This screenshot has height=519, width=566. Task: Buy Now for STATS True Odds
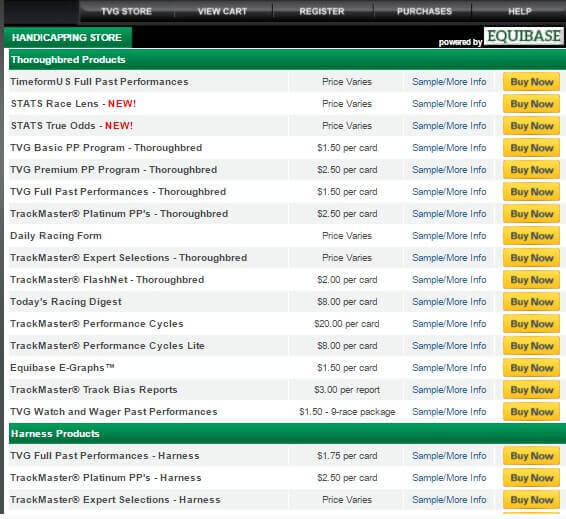pos(531,126)
